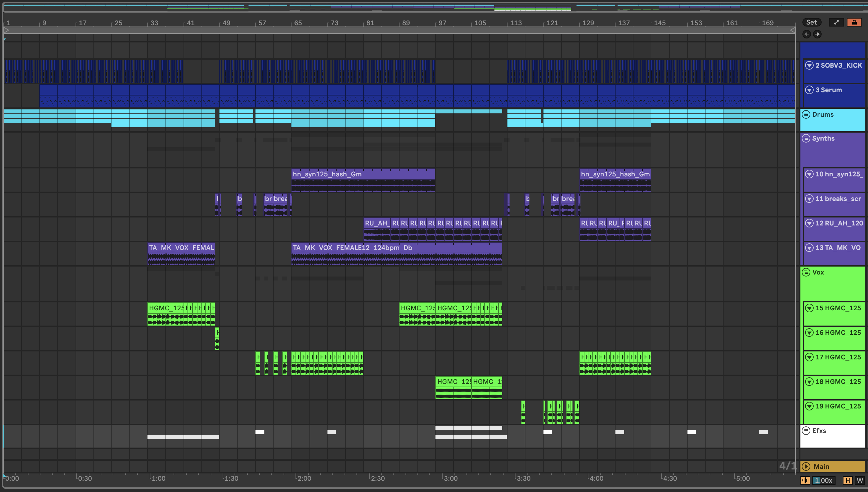The image size is (868, 492).
Task: Jump to the next locator
Action: [x=817, y=34]
